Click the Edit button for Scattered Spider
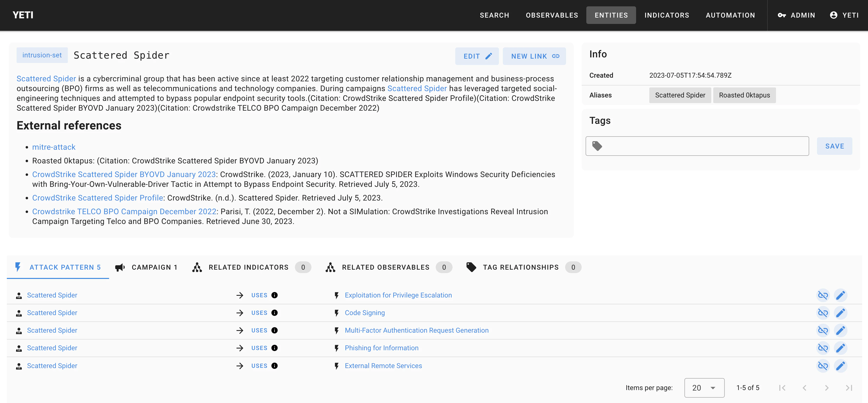 477,56
